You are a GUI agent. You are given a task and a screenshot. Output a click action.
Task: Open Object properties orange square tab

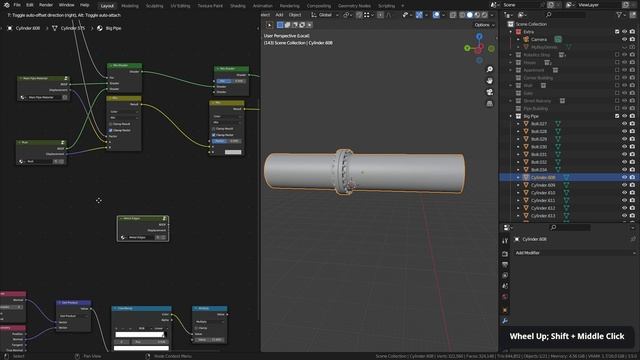coord(505,310)
